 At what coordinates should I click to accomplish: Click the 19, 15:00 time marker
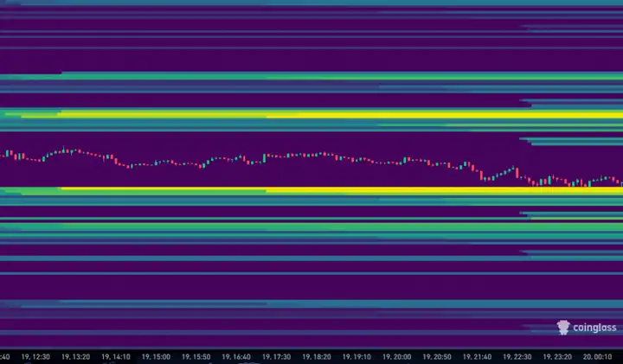(x=156, y=356)
